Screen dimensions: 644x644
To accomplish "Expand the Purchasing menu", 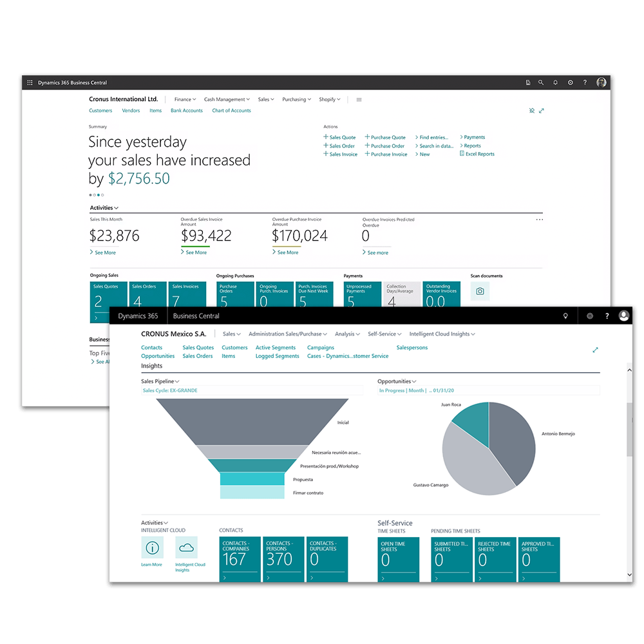I will (x=296, y=99).
